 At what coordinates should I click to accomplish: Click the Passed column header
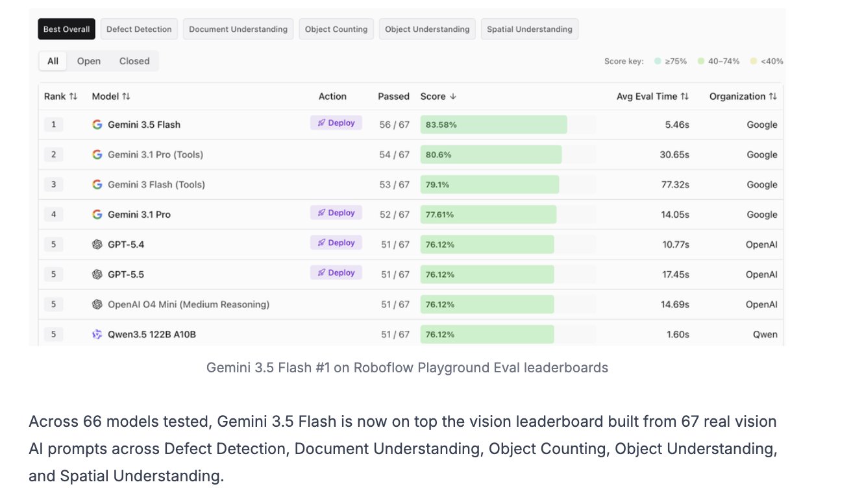click(394, 96)
